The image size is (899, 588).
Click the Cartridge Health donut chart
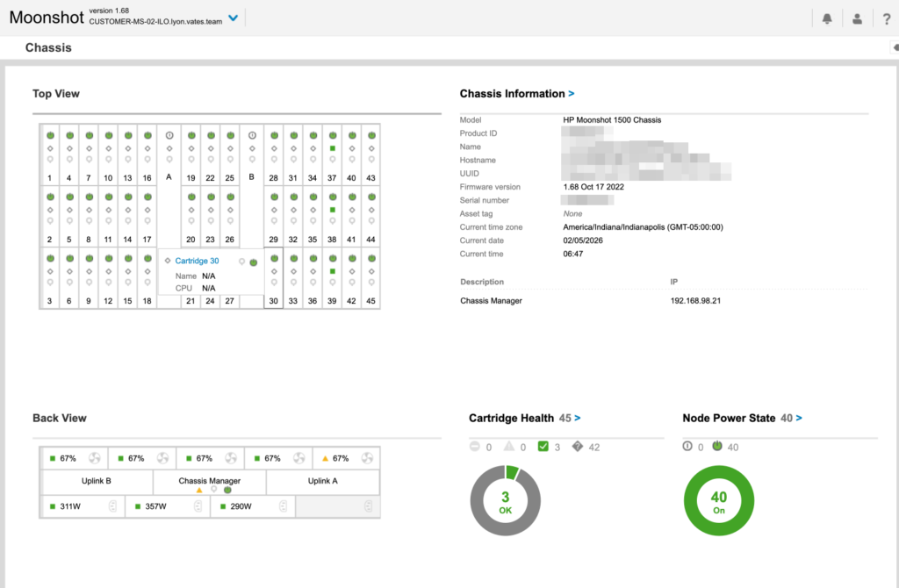click(x=506, y=500)
